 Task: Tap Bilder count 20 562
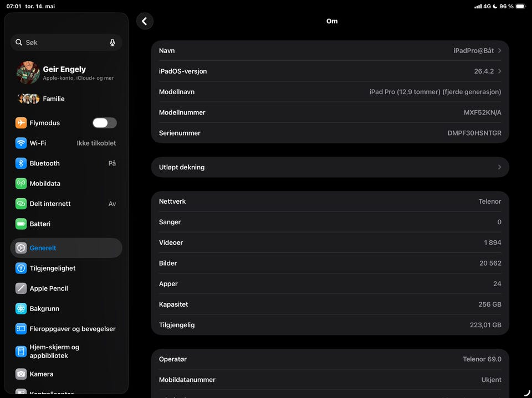pyautogui.click(x=490, y=263)
